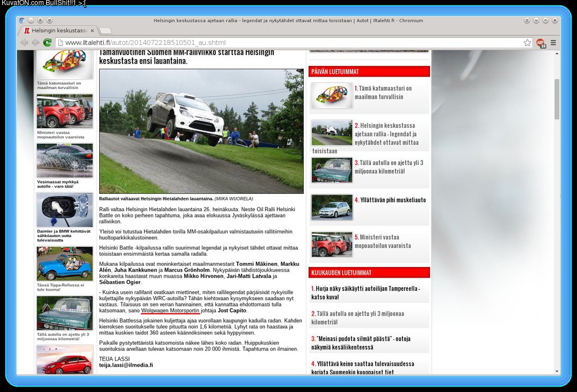Click the window menu icon in the title bar

tap(21, 20)
